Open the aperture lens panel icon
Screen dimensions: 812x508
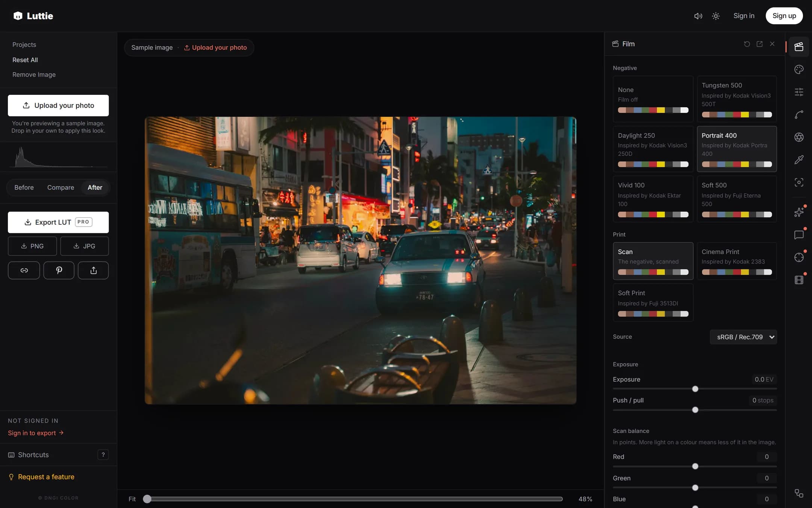tap(799, 137)
